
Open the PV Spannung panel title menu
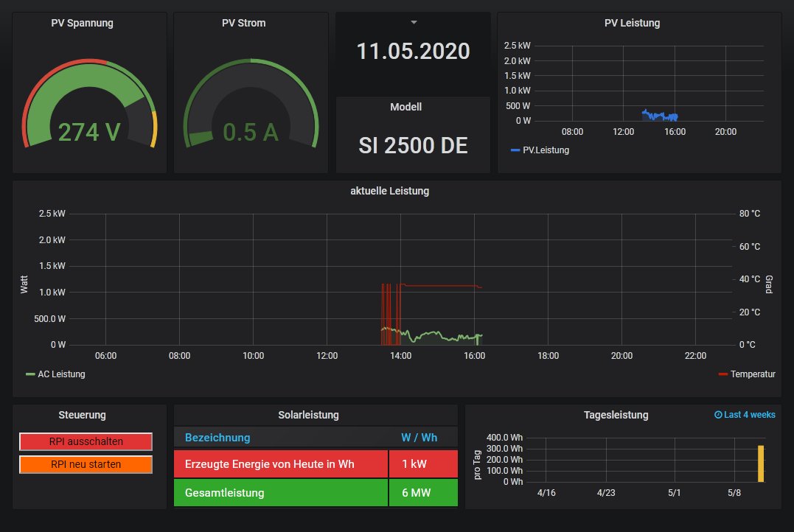tap(82, 23)
